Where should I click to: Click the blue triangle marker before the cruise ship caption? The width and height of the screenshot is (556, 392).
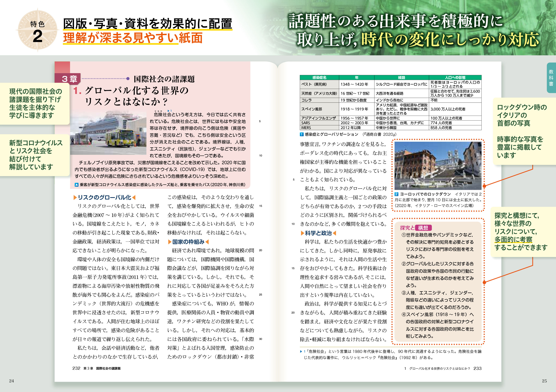(77, 185)
